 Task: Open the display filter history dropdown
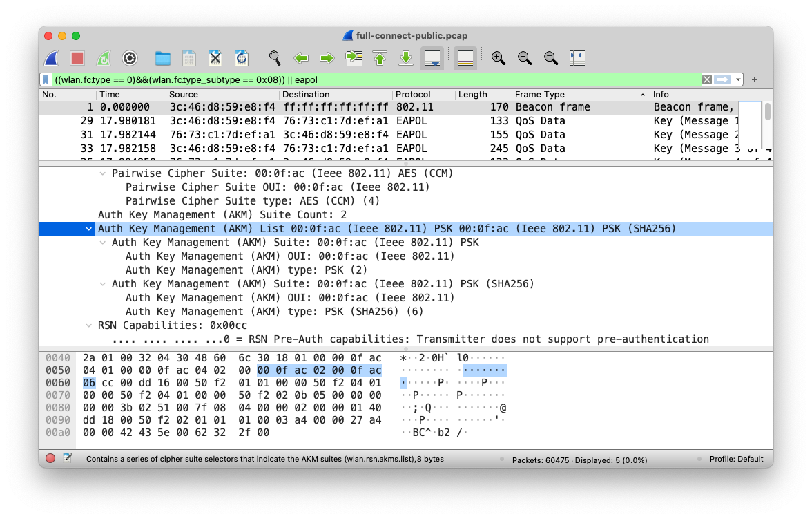click(x=738, y=79)
